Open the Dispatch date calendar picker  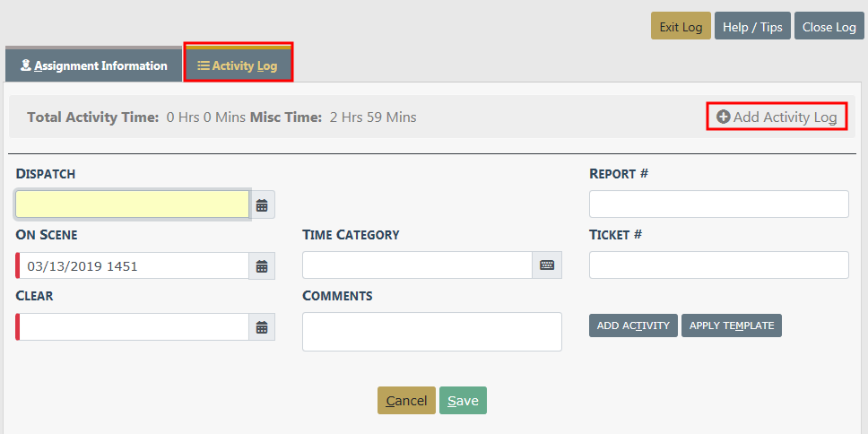[262, 205]
